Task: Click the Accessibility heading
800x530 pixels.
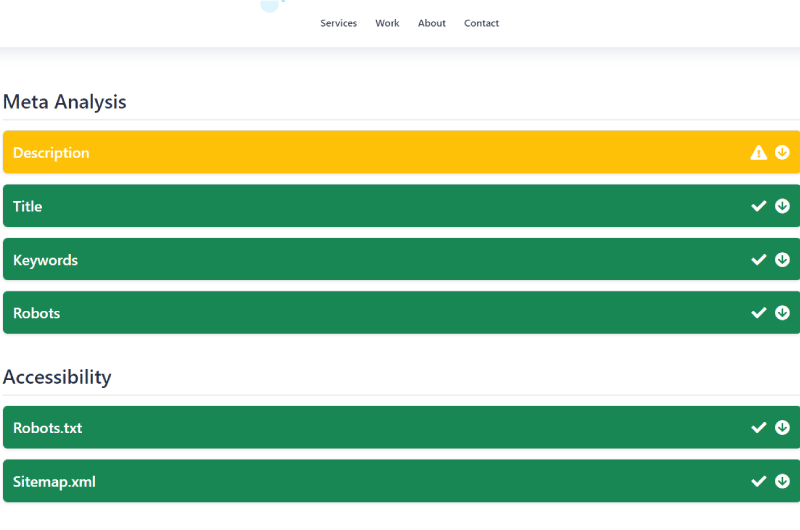Action: pos(57,377)
